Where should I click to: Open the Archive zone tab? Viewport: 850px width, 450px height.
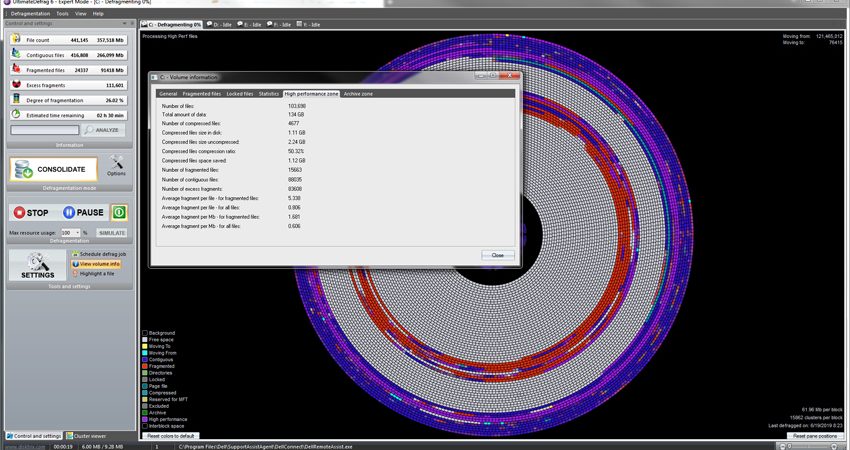click(x=358, y=94)
